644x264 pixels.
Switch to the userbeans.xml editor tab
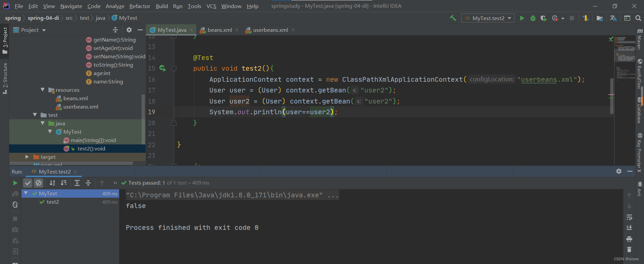tap(270, 30)
